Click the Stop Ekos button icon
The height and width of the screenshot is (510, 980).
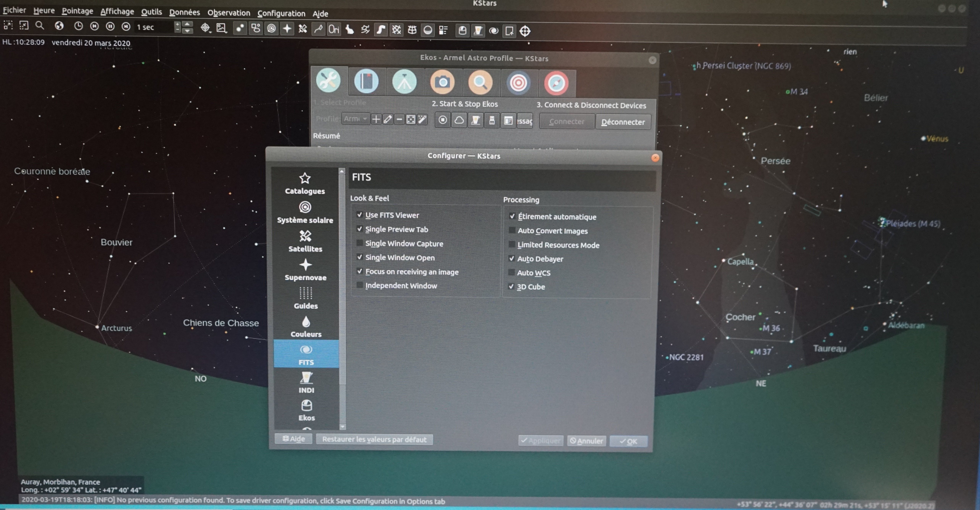(x=442, y=120)
